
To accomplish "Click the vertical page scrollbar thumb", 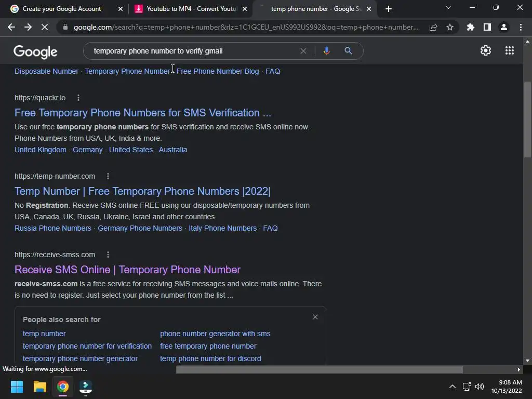I will tap(527, 119).
